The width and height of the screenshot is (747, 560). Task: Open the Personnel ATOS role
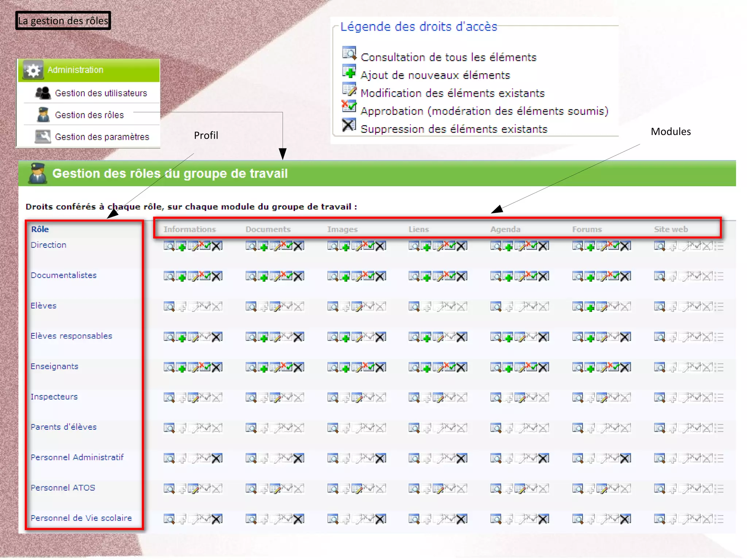(x=63, y=487)
